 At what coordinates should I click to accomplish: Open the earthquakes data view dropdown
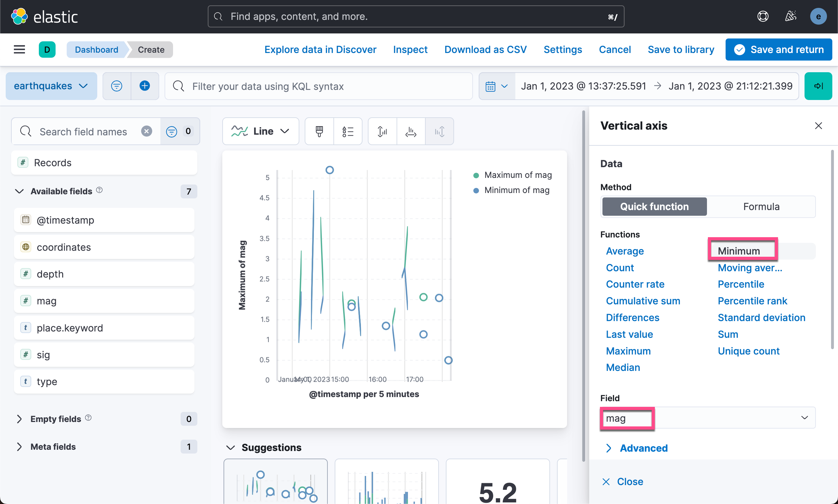pyautogui.click(x=51, y=86)
